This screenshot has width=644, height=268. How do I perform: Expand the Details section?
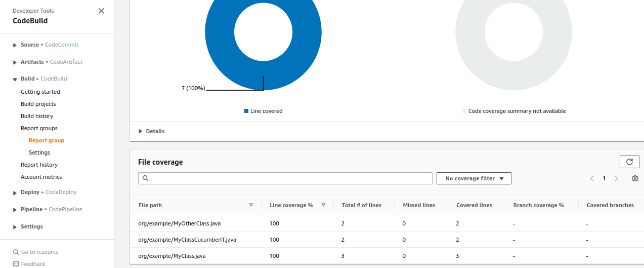tap(152, 131)
